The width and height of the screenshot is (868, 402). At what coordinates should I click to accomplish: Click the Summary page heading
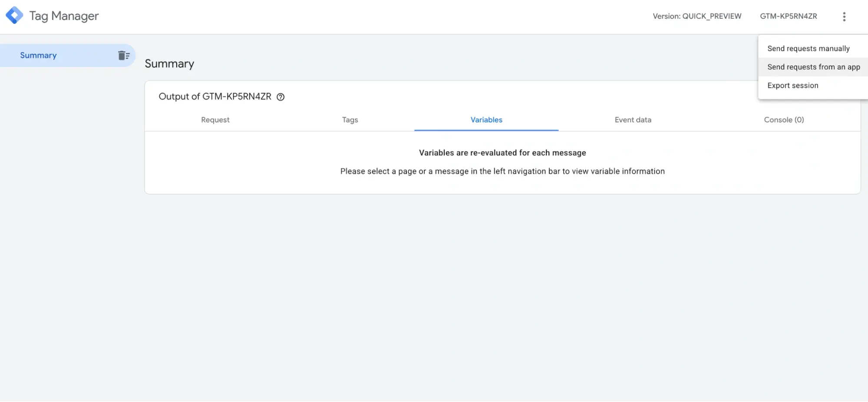click(x=169, y=64)
